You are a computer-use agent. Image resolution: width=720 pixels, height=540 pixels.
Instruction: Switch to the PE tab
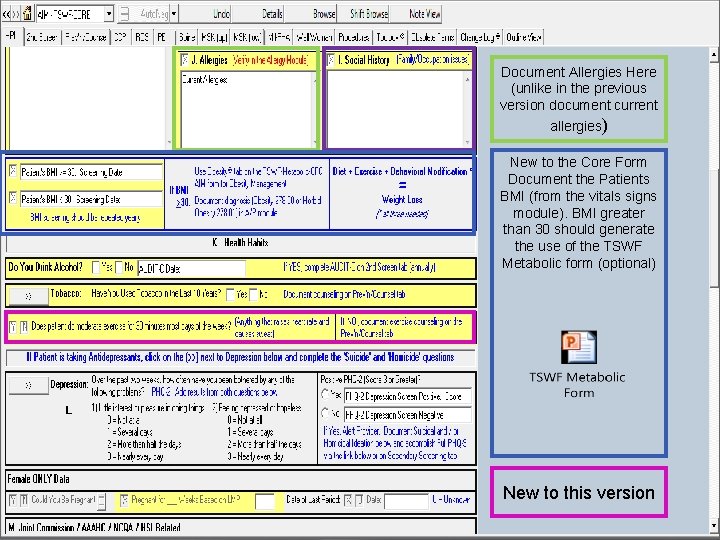162,37
